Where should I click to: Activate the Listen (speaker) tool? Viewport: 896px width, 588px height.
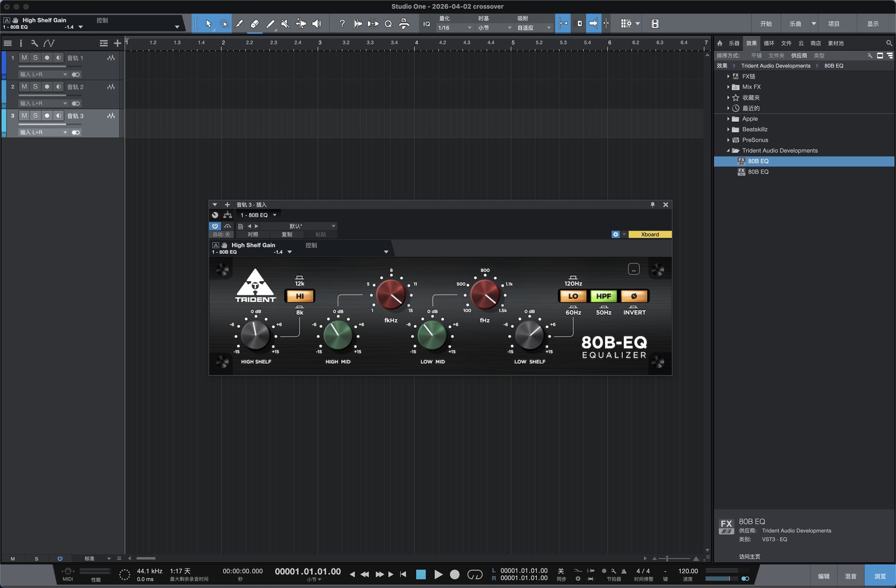point(316,24)
